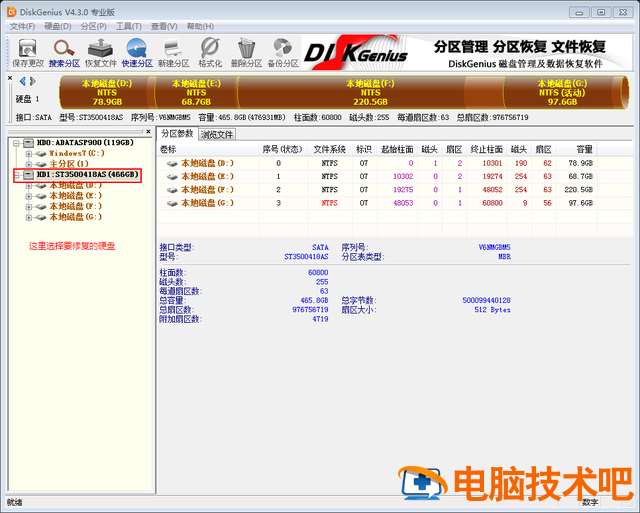The image size is (640, 513).
Task: Expand 本地磁盘(F:) in the tree
Action: [29, 207]
